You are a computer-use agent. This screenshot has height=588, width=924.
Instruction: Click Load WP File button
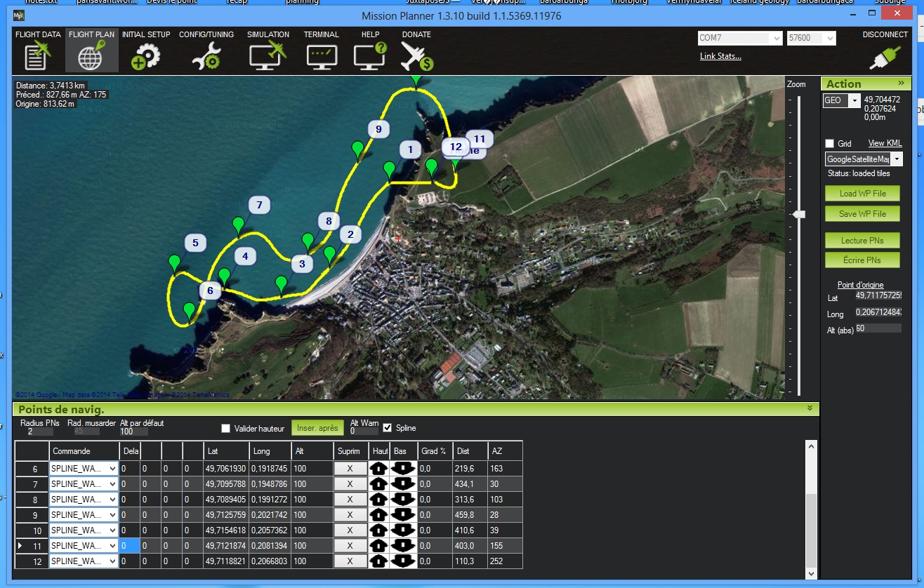pos(862,194)
